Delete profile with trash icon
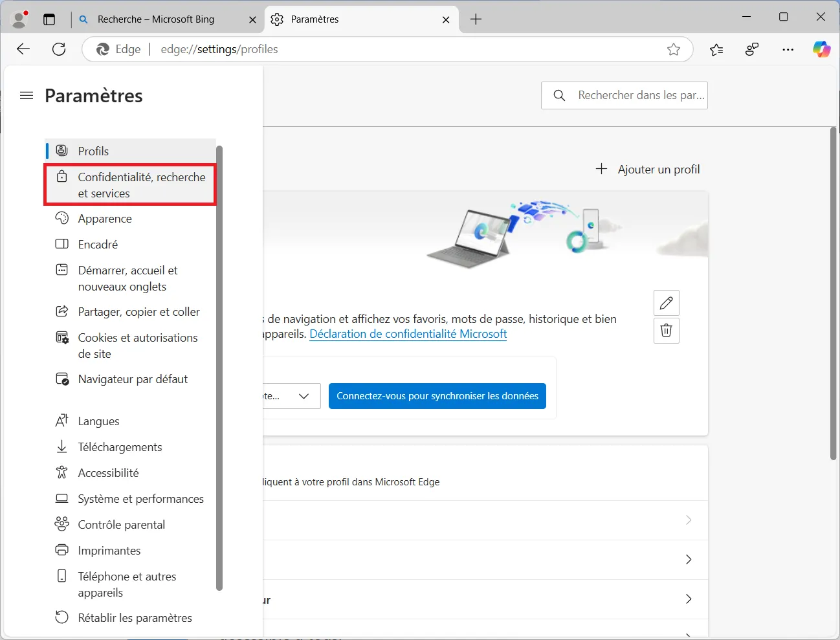This screenshot has width=840, height=640. pos(667,331)
